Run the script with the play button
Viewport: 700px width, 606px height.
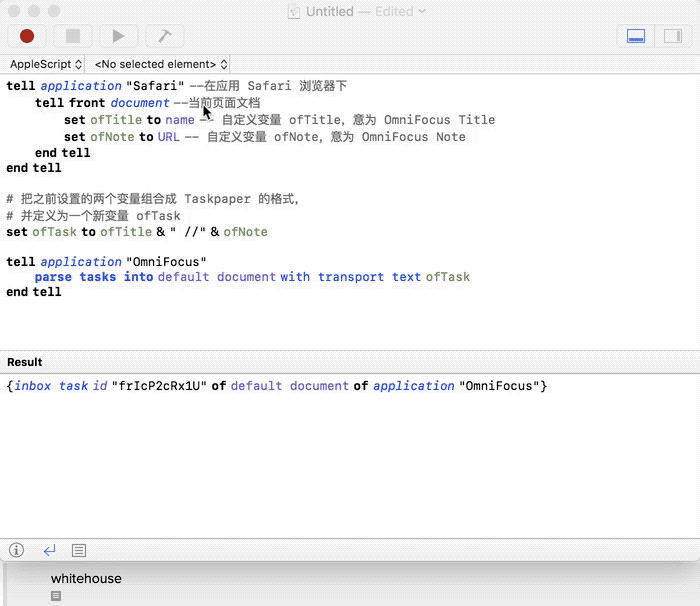pos(118,36)
